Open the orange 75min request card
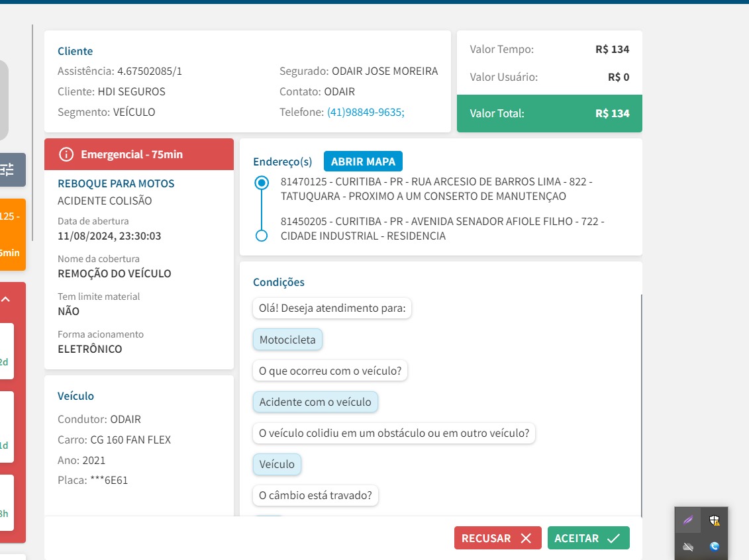The height and width of the screenshot is (560, 749). pos(13,234)
